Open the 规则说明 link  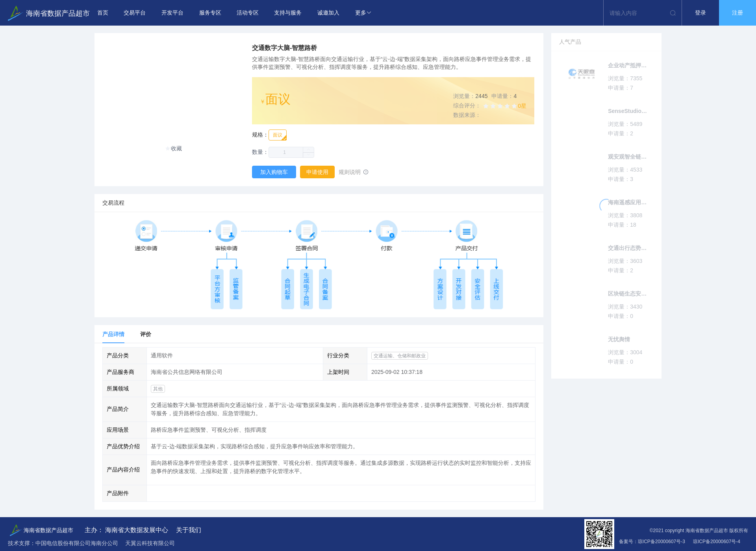[350, 172]
